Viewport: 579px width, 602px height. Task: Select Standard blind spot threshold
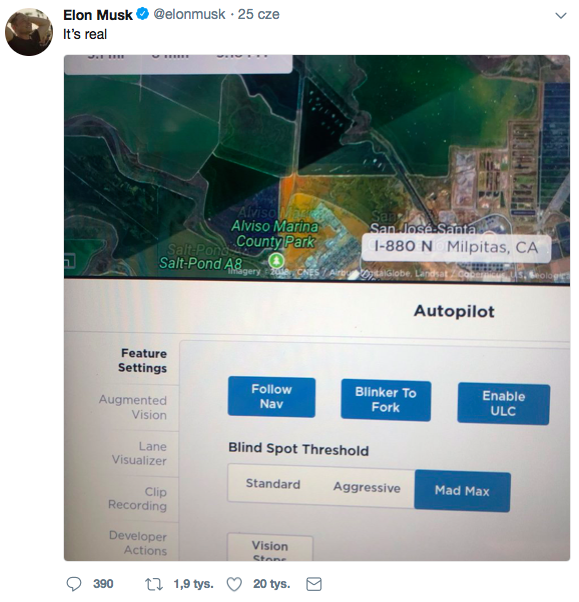click(x=273, y=484)
